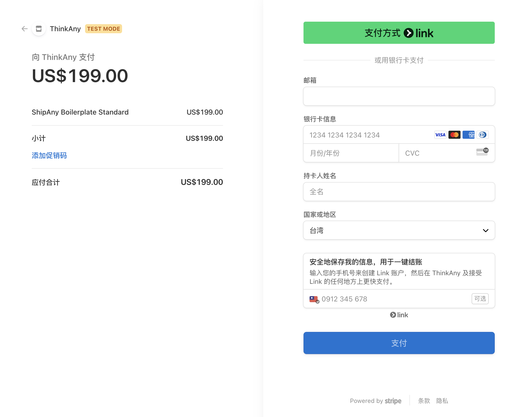532x417 pixels.
Task: Click the ThinkAny store logo icon
Action: pyautogui.click(x=39, y=29)
